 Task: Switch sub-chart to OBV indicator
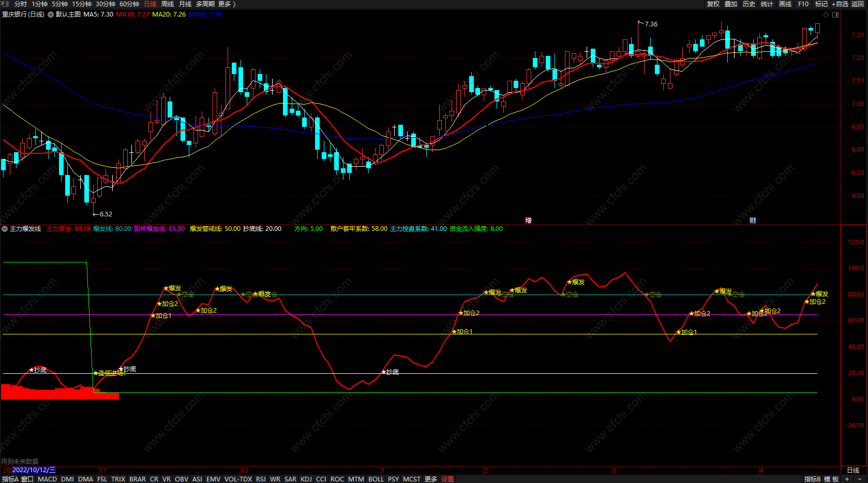[182, 479]
